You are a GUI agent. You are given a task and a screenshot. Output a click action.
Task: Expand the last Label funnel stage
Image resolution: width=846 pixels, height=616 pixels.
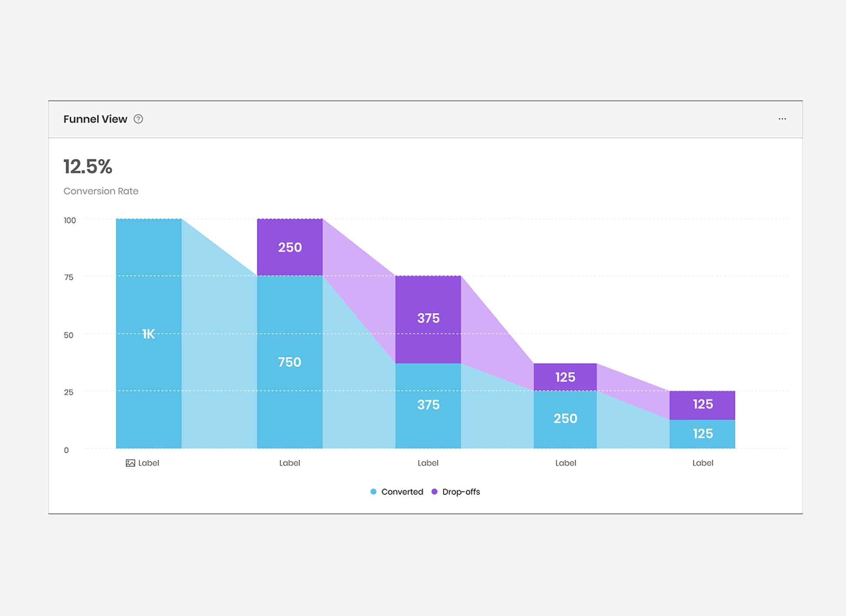pos(702,463)
